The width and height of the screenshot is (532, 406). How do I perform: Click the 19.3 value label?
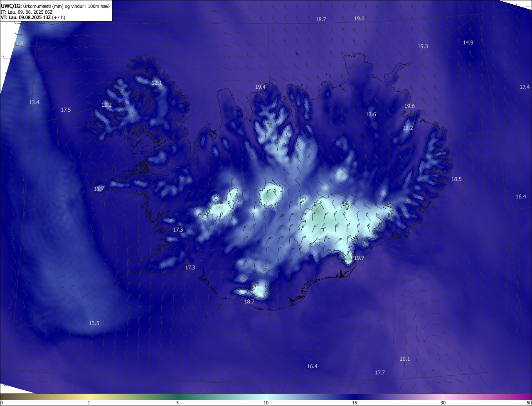click(x=423, y=46)
